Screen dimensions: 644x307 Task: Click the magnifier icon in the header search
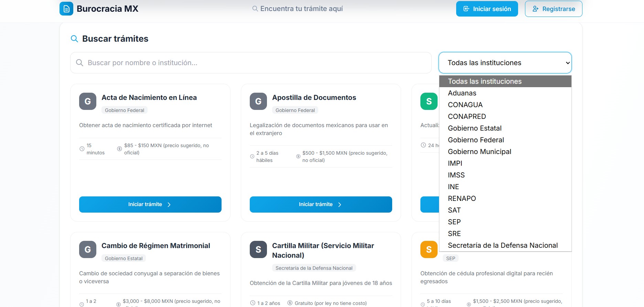pos(255,9)
